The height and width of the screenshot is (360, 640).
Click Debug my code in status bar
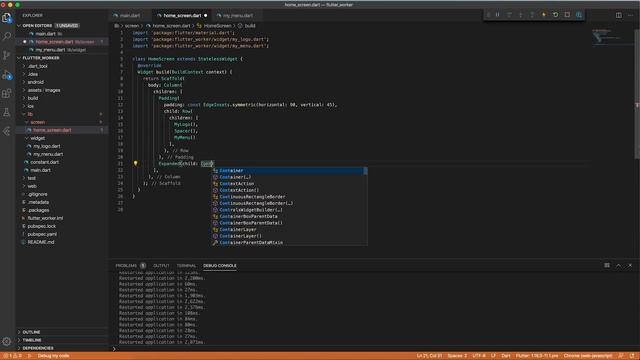click(x=53, y=356)
